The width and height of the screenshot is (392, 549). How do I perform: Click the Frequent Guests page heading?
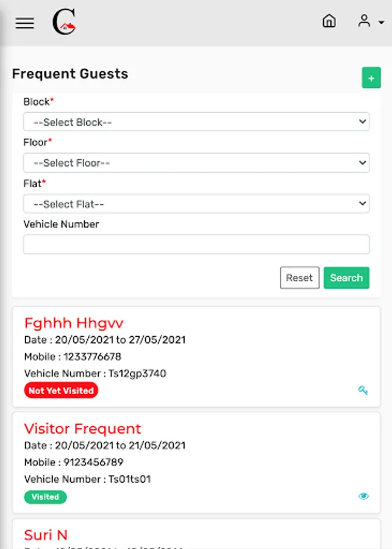tap(70, 74)
